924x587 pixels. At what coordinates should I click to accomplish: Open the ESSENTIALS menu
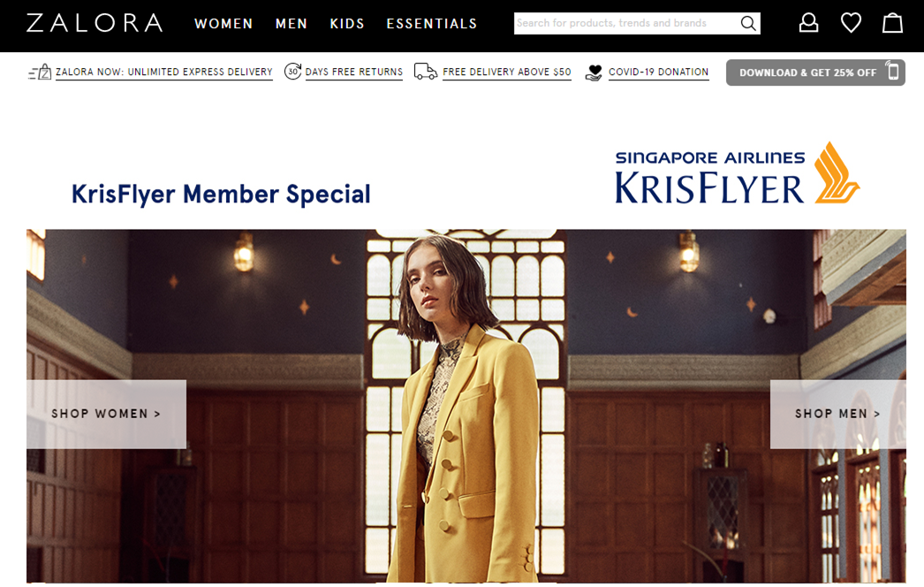[x=431, y=24]
